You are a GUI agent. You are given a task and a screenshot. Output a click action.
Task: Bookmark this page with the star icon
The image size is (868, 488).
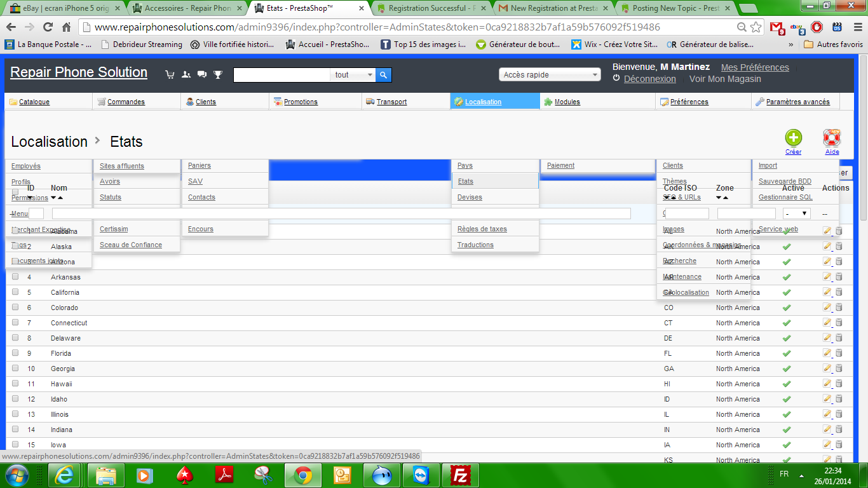pyautogui.click(x=756, y=27)
